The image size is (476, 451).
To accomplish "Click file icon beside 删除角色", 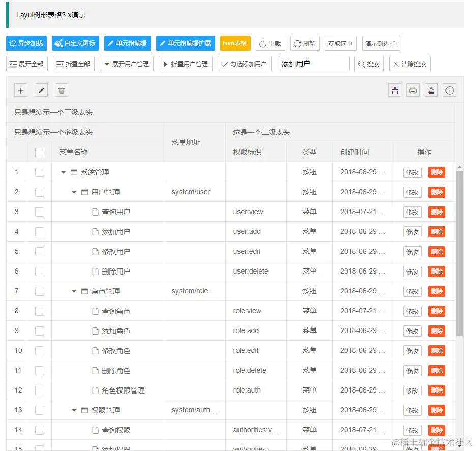I will pos(95,371).
